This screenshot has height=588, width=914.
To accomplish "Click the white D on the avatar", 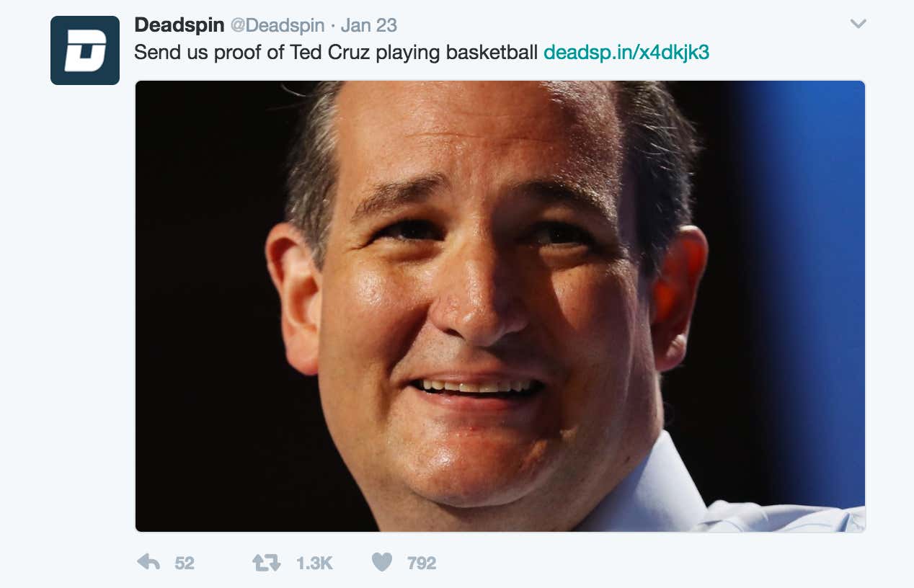I will click(x=85, y=50).
